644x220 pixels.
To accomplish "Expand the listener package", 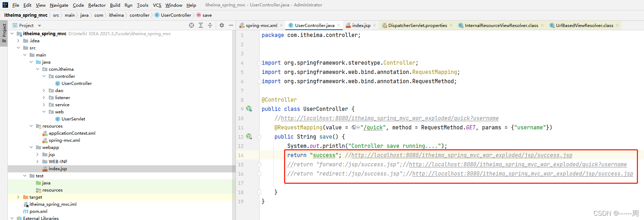I will pos(44,97).
